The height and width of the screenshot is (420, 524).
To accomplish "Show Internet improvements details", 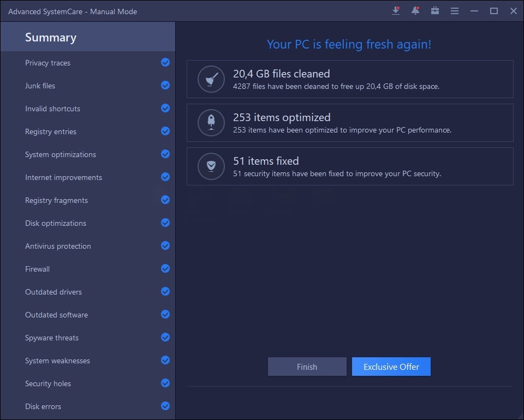I will click(x=88, y=177).
